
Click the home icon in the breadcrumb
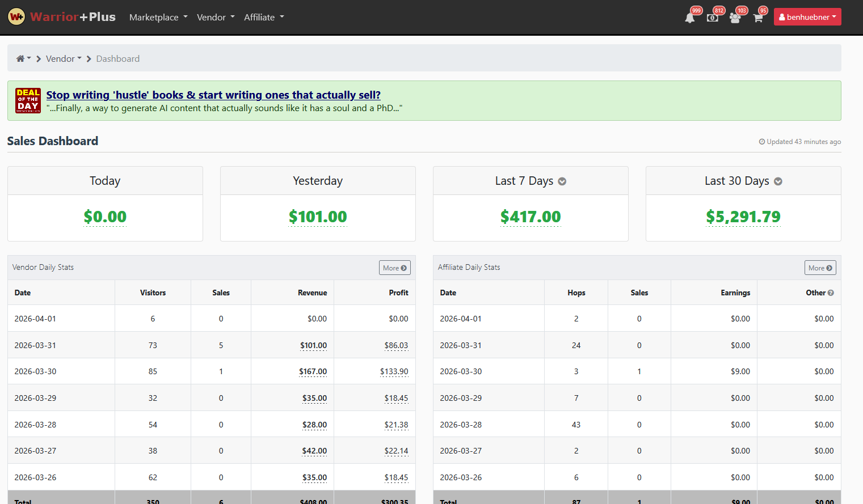[x=20, y=58]
